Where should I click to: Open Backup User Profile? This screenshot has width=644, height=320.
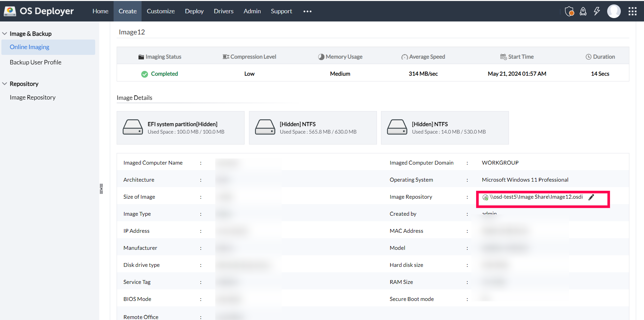[x=35, y=62]
